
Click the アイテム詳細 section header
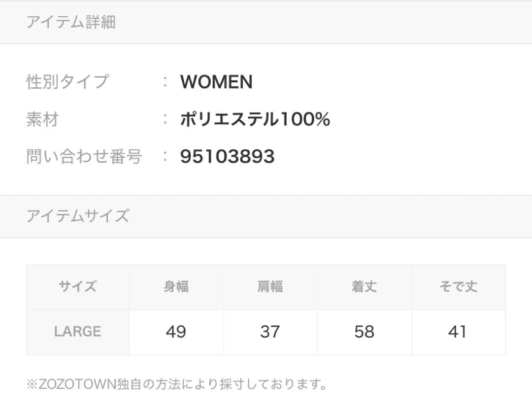71,23
